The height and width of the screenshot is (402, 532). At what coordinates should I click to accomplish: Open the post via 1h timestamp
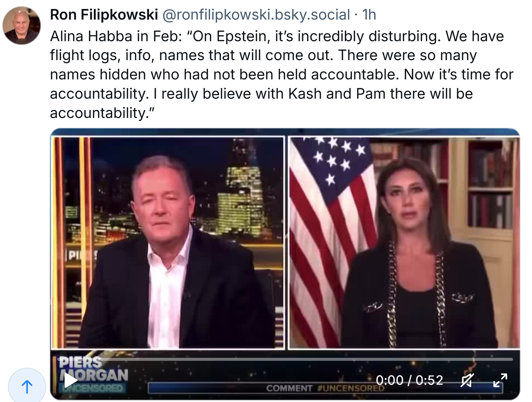[x=369, y=15]
